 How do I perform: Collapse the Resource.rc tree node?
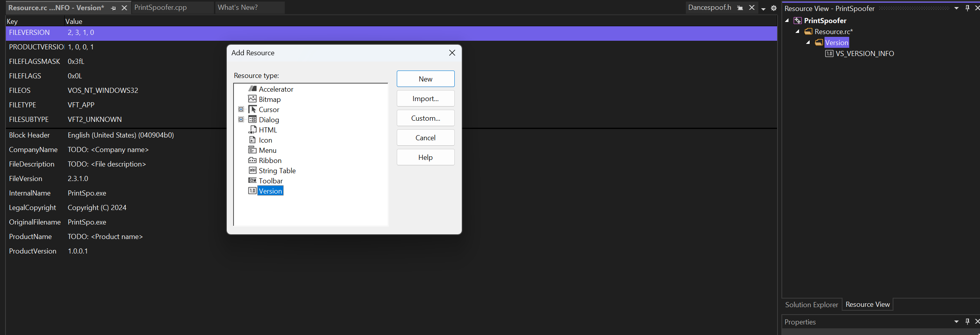[797, 32]
